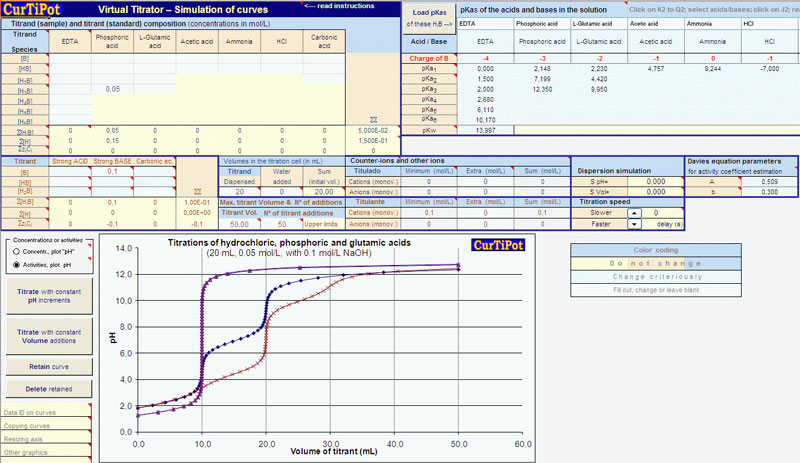Screen dimensions: 800x463
Task: Select the L-Glutamic acid pKa3 value 9,950
Action: point(599,89)
